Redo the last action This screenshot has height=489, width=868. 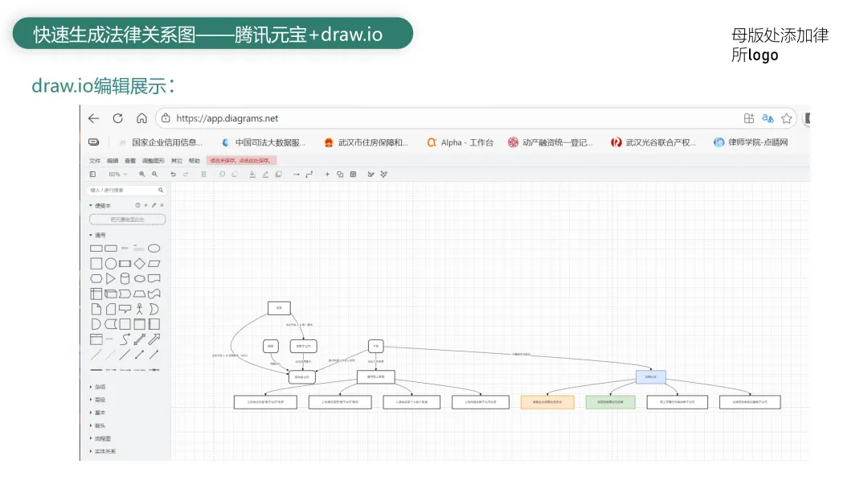[x=186, y=175]
